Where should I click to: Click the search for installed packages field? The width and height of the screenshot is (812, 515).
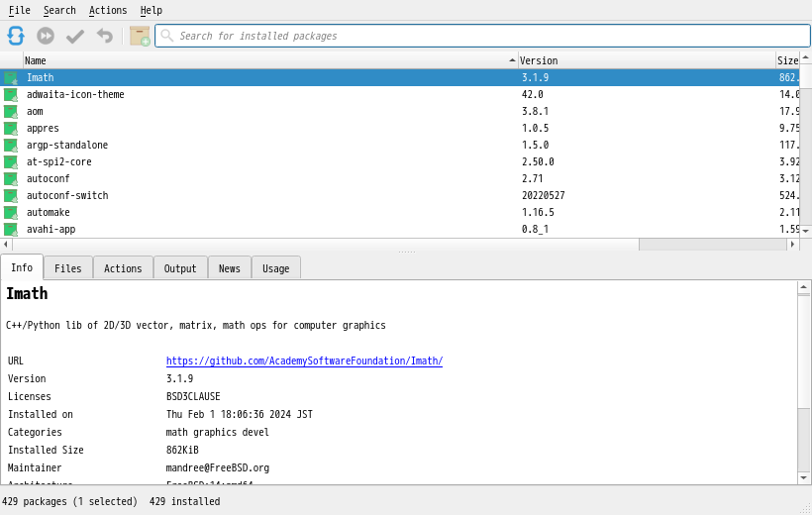482,36
